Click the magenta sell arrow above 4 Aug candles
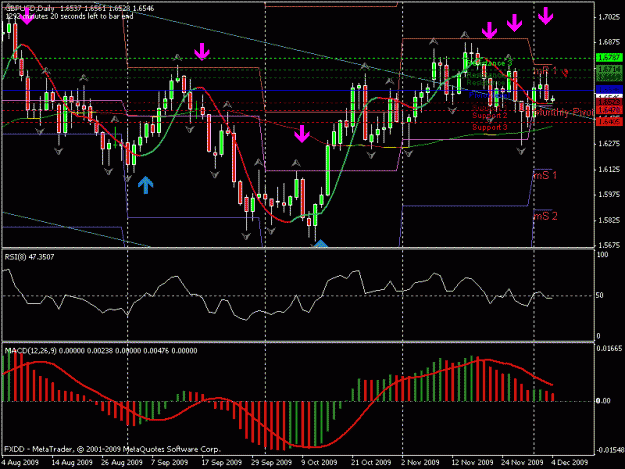The image size is (625, 469). [27, 16]
